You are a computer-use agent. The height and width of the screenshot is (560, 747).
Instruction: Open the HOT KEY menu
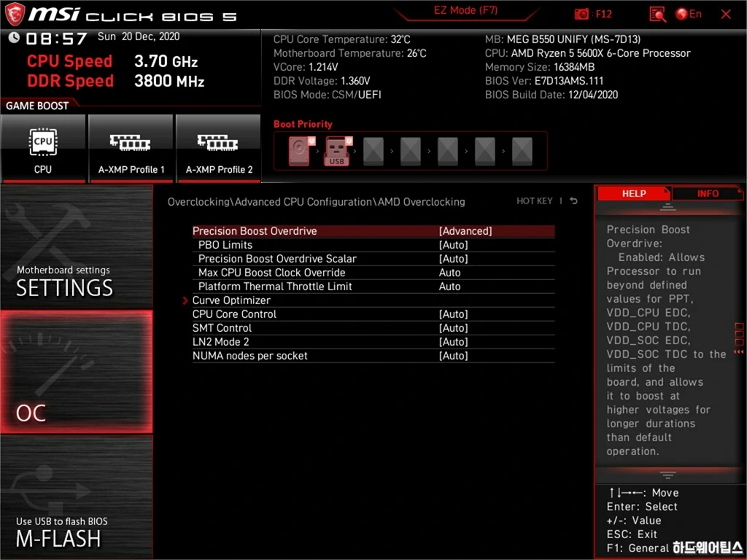[535, 201]
